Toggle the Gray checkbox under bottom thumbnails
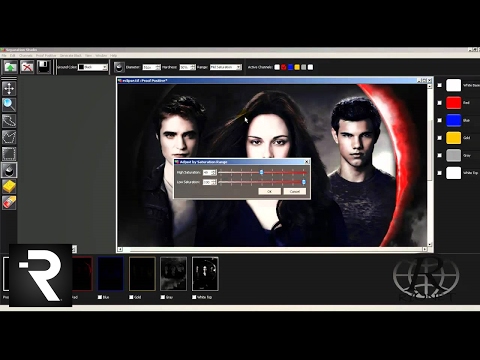Viewport: 480px width, 360px height. coord(163,297)
